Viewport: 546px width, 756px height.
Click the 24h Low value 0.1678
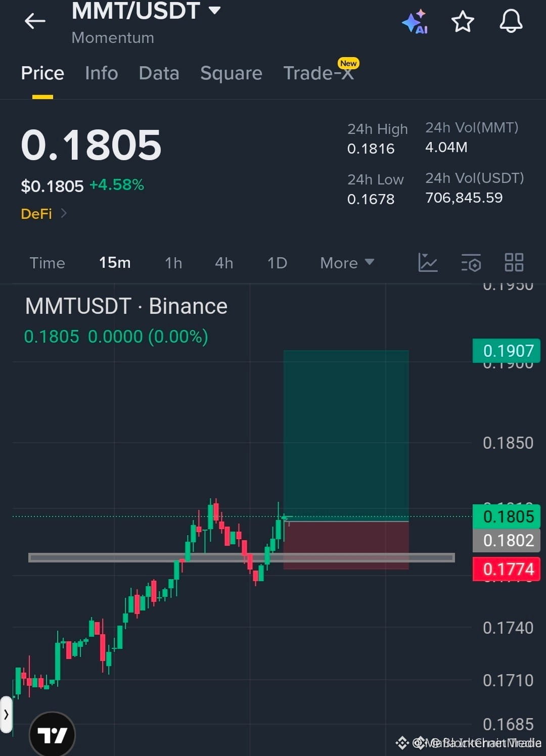(371, 199)
